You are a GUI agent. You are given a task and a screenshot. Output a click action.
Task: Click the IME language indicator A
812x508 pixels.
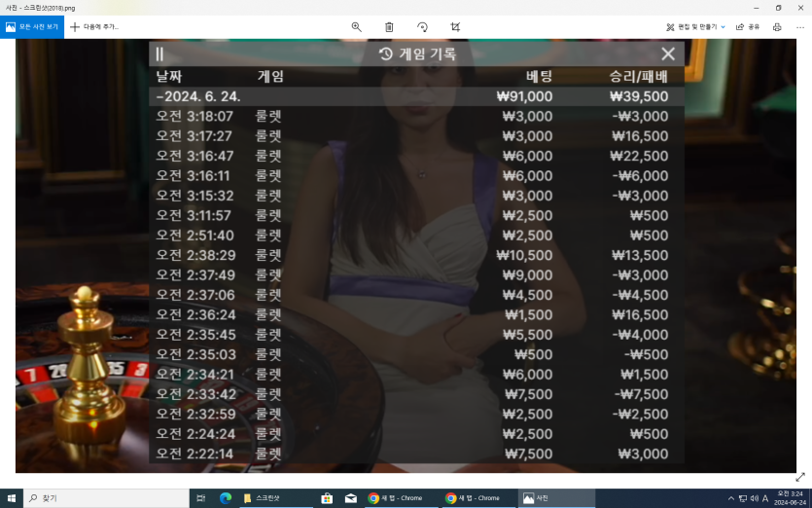pos(765,498)
